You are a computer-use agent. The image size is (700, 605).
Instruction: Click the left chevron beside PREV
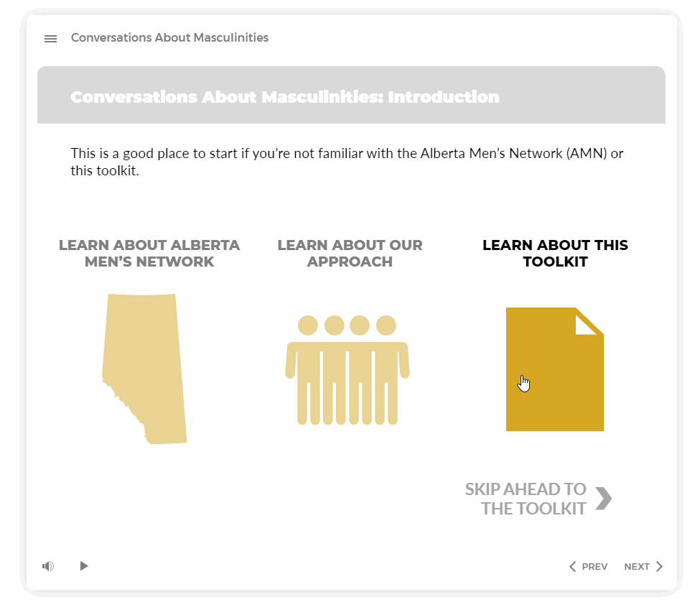click(x=572, y=567)
